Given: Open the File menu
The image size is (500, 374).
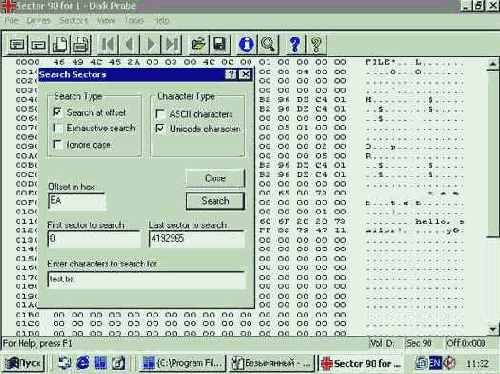Looking at the screenshot, I should pyautogui.click(x=11, y=21).
